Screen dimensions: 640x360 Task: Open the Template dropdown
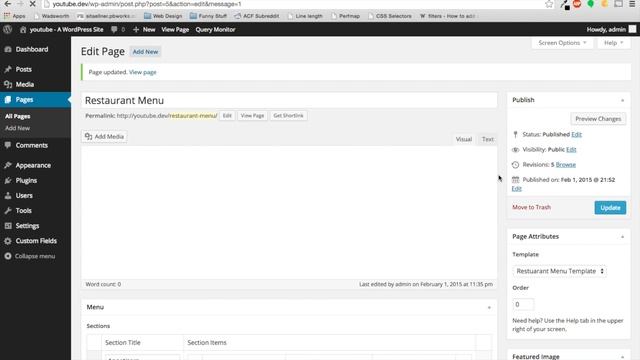coord(560,271)
